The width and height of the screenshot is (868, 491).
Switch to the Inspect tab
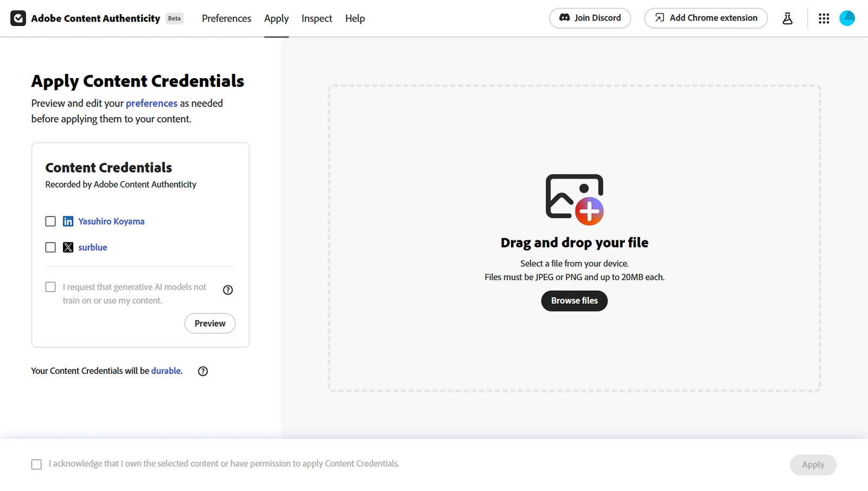pos(316,18)
